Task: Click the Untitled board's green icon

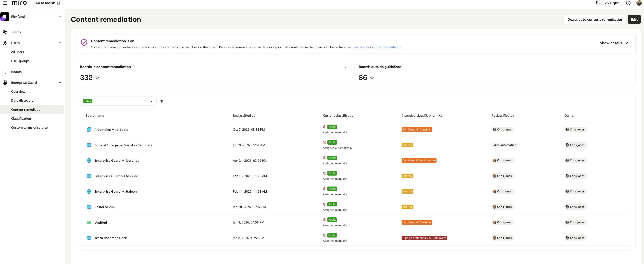Action: point(89,222)
